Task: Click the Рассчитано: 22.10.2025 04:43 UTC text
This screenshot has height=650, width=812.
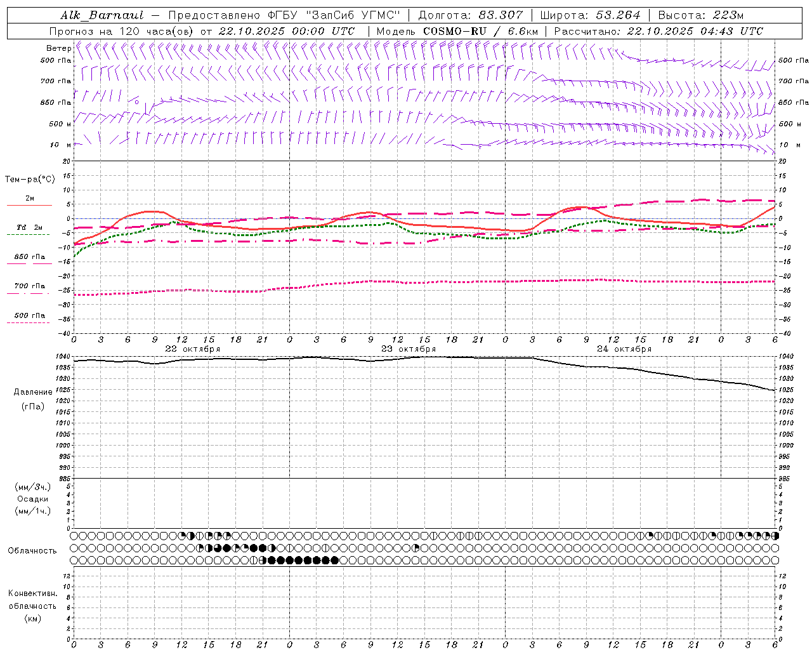Action: tap(658, 31)
